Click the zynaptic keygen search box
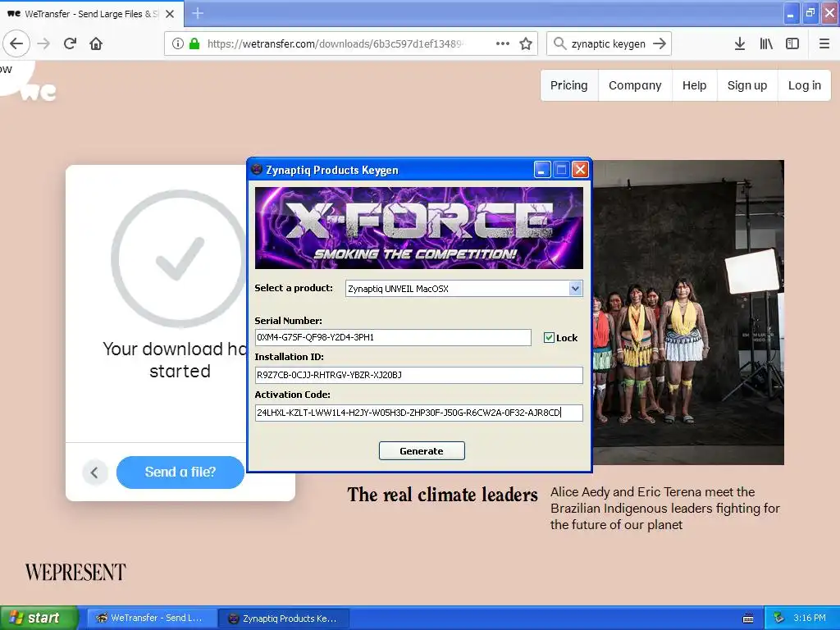This screenshot has height=630, width=840. point(608,44)
